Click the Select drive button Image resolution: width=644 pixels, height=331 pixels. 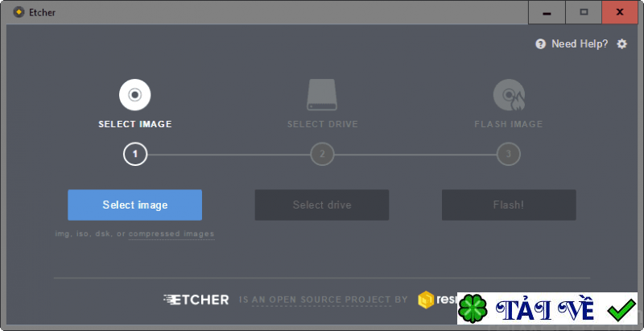pyautogui.click(x=321, y=205)
